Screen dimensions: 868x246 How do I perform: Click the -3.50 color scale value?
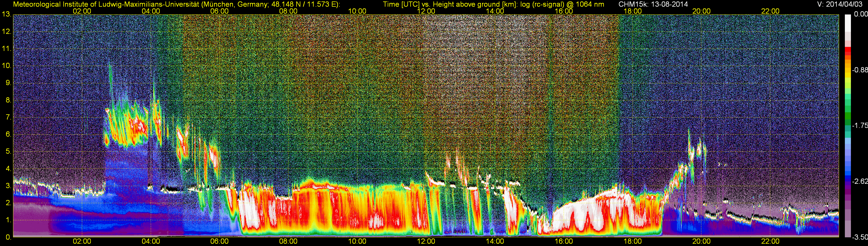860,237
